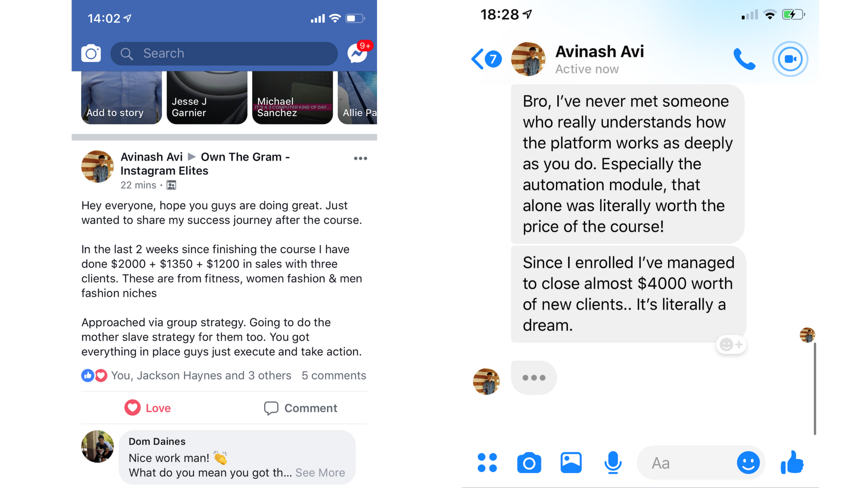
Task: Expand Dom Daines comment with See More
Action: coord(320,473)
